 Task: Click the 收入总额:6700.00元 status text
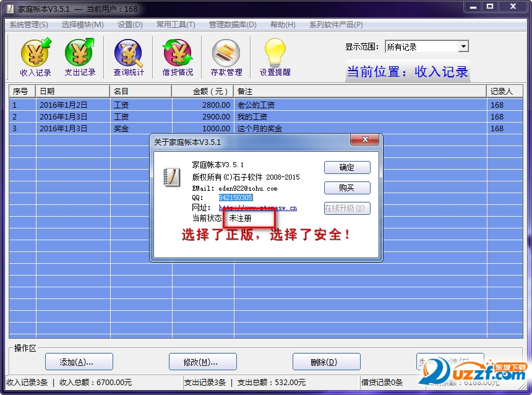pos(95,383)
